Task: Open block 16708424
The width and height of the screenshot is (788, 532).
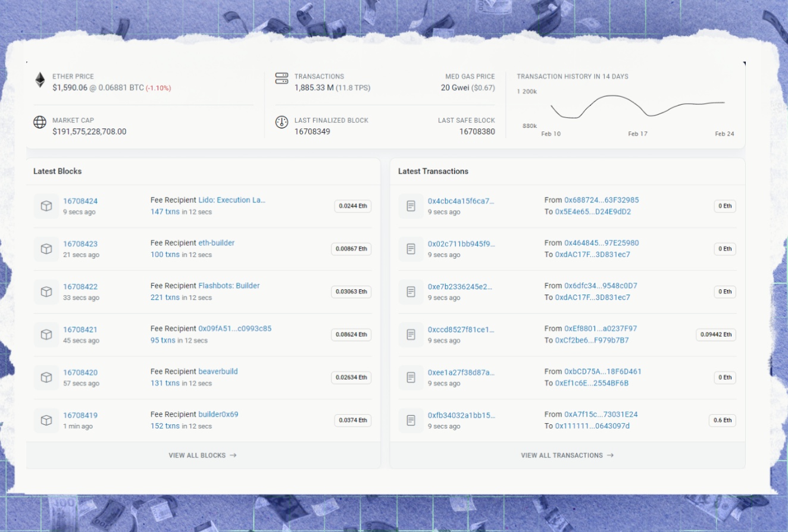Action: pyautogui.click(x=80, y=201)
